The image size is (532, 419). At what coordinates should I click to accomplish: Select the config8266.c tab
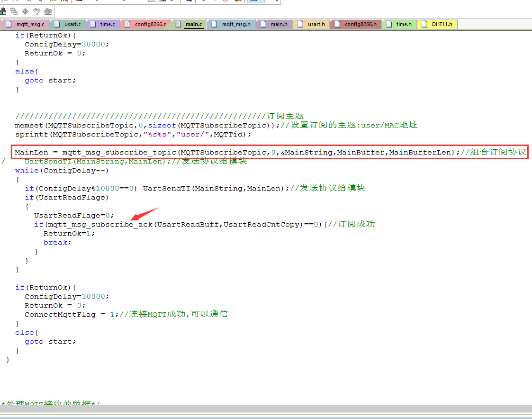pos(145,24)
